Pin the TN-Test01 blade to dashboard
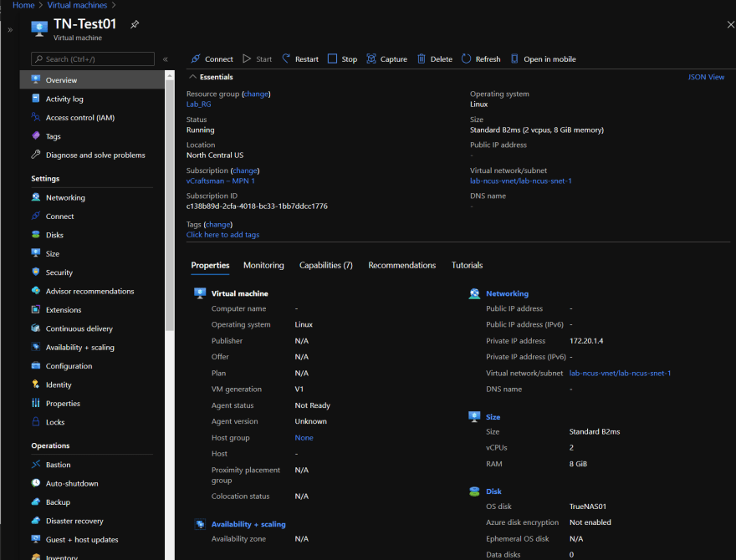 [x=135, y=24]
